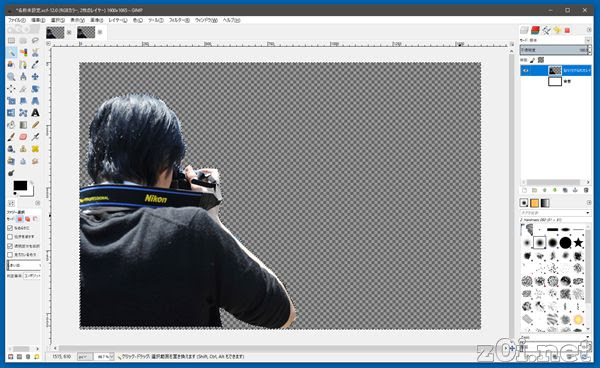Image resolution: width=600 pixels, height=368 pixels.
Task: Select the Crop tool
Action: pos(23,89)
